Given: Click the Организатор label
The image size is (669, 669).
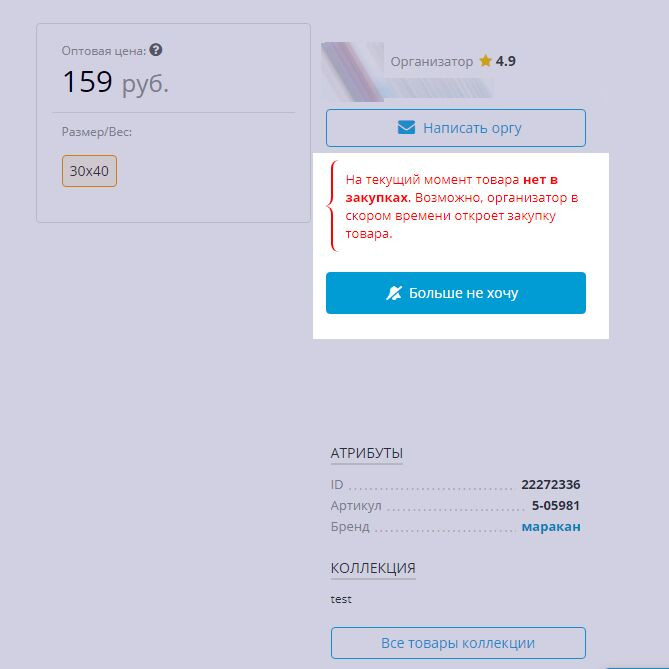Looking at the screenshot, I should tap(431, 61).
